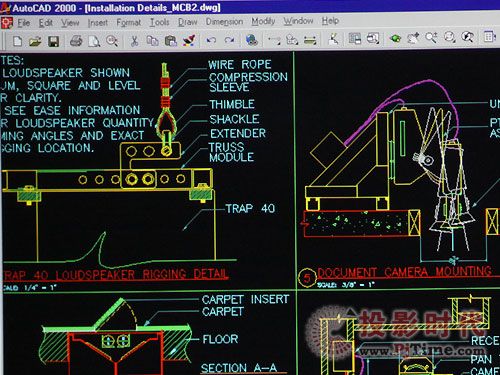The image size is (500, 375).
Task: Insert hyperlink using the globe icon
Action: [252, 40]
